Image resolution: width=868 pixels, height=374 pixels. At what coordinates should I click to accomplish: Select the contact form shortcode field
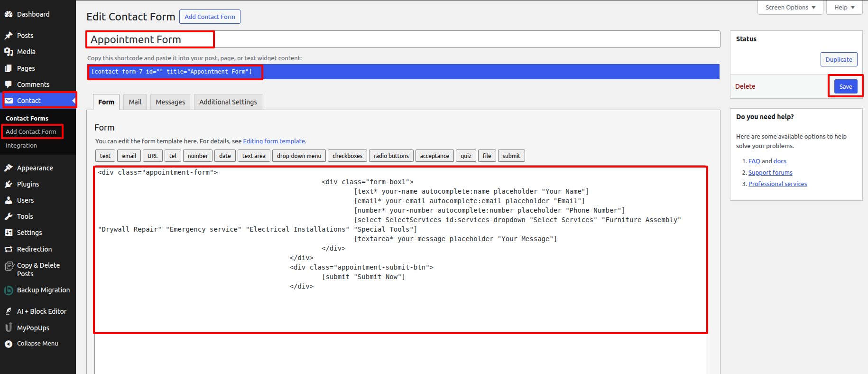tap(402, 72)
